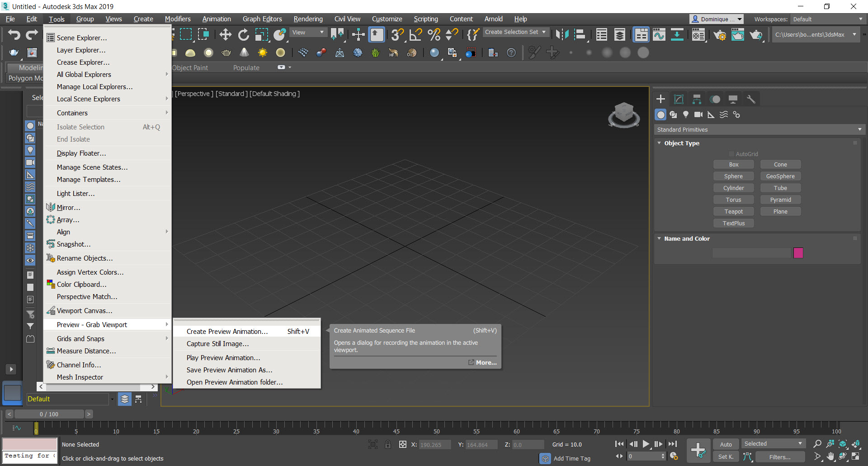Click the Maximize Viewport toggle icon
Screen dimensions: 868x466
click(x=856, y=456)
